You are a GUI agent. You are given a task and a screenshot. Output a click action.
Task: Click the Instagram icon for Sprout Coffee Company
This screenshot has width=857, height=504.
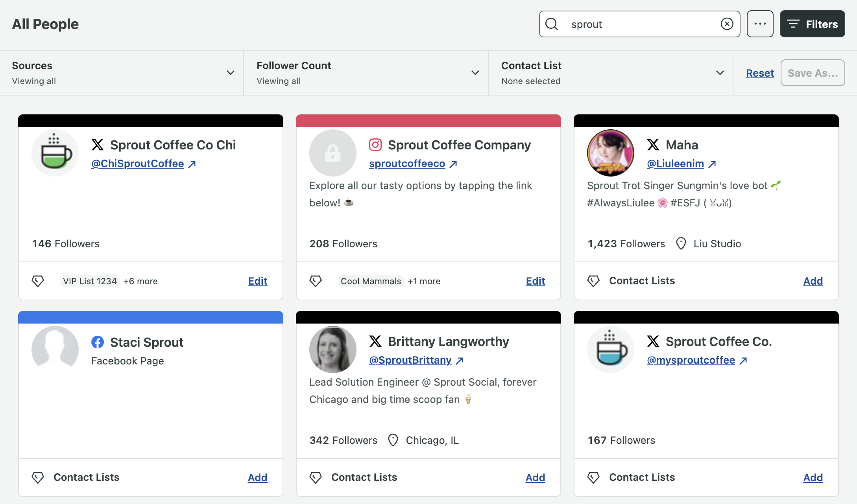pyautogui.click(x=375, y=145)
